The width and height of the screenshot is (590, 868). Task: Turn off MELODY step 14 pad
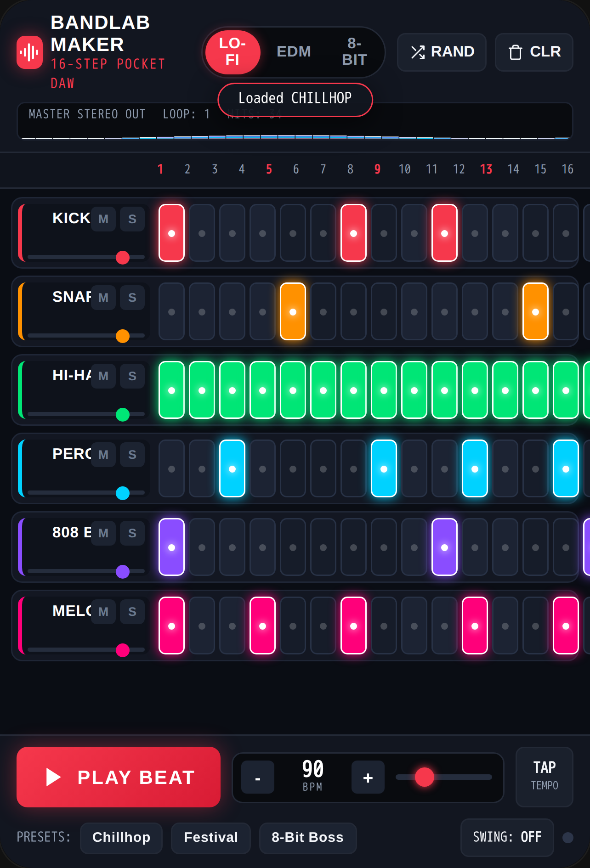(x=566, y=626)
